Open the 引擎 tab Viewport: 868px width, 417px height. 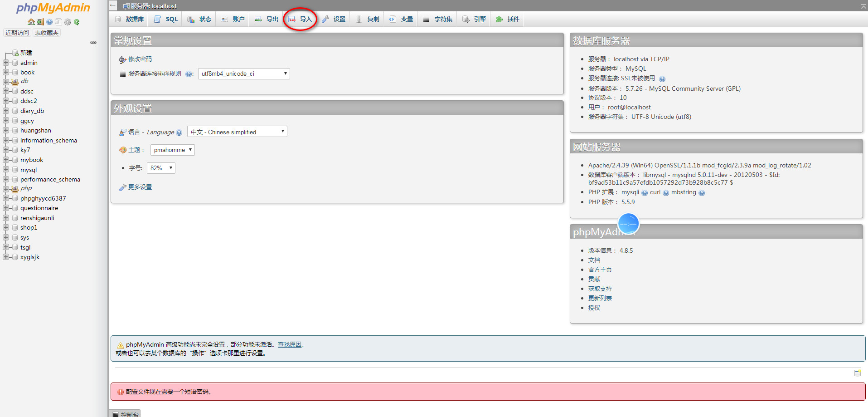point(474,19)
